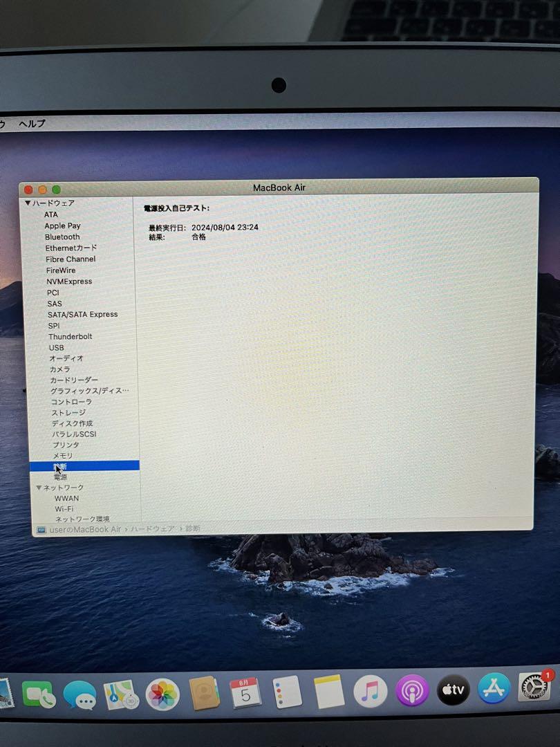The image size is (560, 747).
Task: Click ハードウェア in the path bar
Action: 152,529
